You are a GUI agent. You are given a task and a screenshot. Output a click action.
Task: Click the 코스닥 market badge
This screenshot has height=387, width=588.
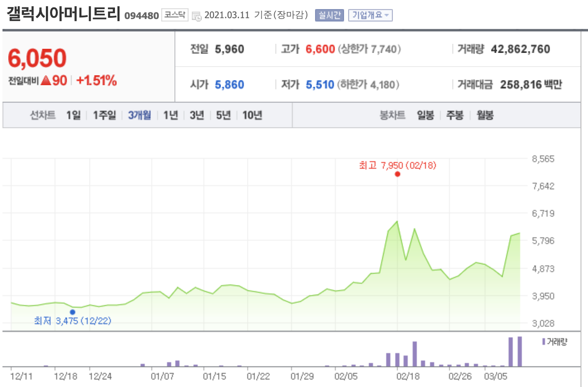(x=174, y=15)
